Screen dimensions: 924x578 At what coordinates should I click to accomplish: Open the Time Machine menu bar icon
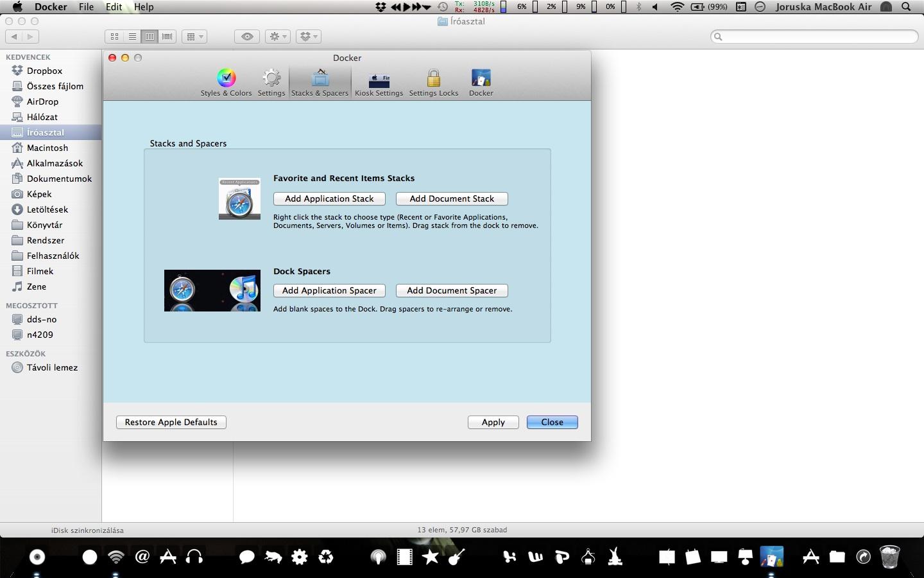(443, 6)
